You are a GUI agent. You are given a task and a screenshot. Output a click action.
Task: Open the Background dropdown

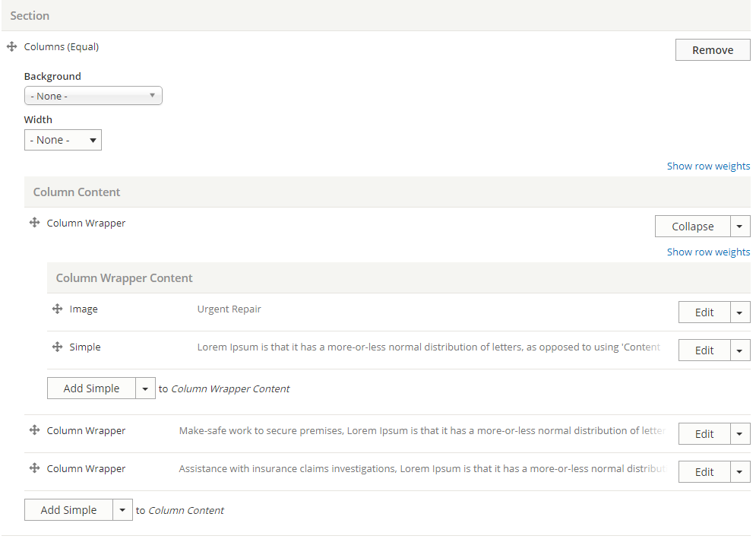93,95
